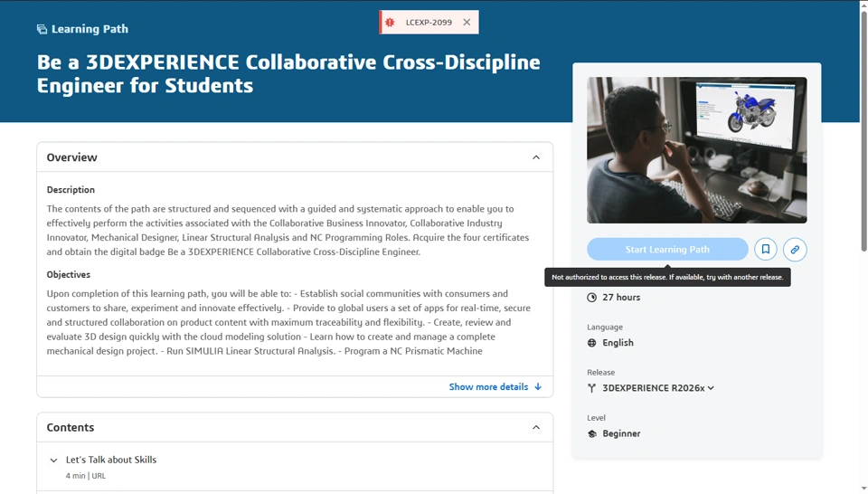Click the globe icon next to English

click(591, 343)
